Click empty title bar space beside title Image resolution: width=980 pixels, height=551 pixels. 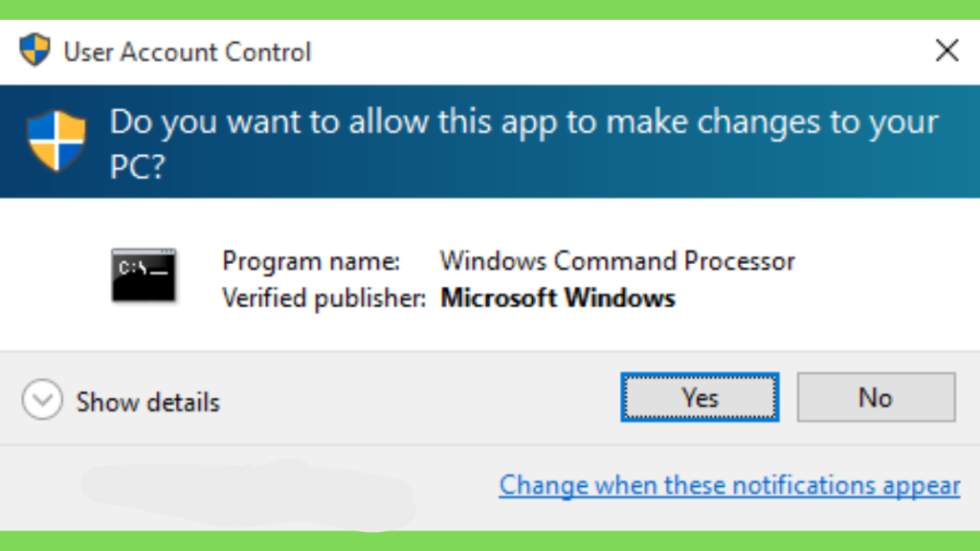pos(619,52)
